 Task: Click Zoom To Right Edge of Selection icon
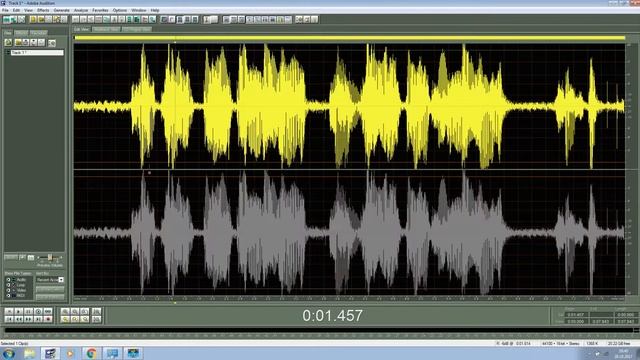click(x=84, y=319)
